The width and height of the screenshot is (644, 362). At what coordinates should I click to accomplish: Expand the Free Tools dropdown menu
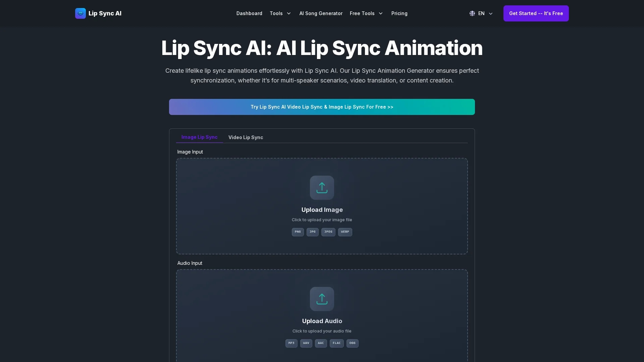click(x=366, y=13)
